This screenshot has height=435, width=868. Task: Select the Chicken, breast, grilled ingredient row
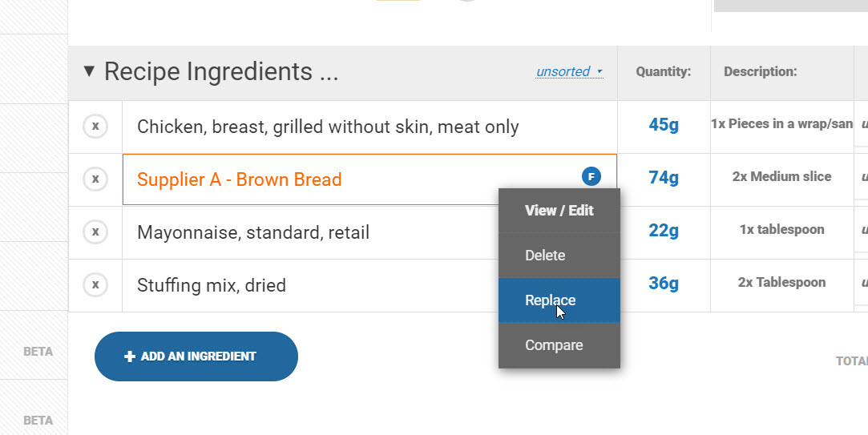pyautogui.click(x=328, y=127)
